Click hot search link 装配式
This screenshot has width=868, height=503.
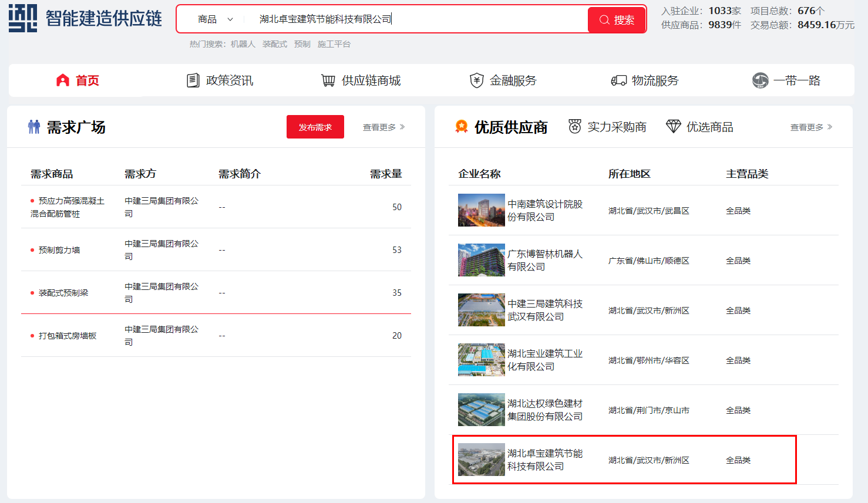tap(275, 44)
